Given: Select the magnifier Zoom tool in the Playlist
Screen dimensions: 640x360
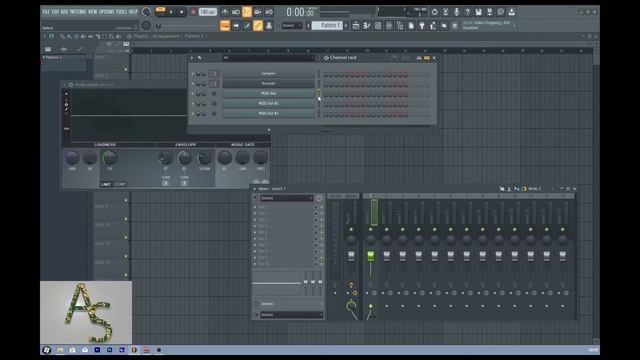Looking at the screenshot, I should 111,36.
